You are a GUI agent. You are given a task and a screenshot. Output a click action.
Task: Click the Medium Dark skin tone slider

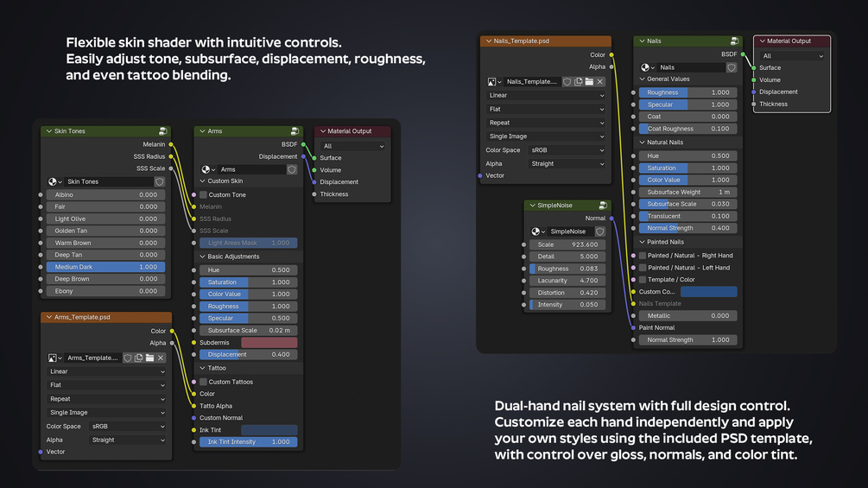click(x=105, y=267)
